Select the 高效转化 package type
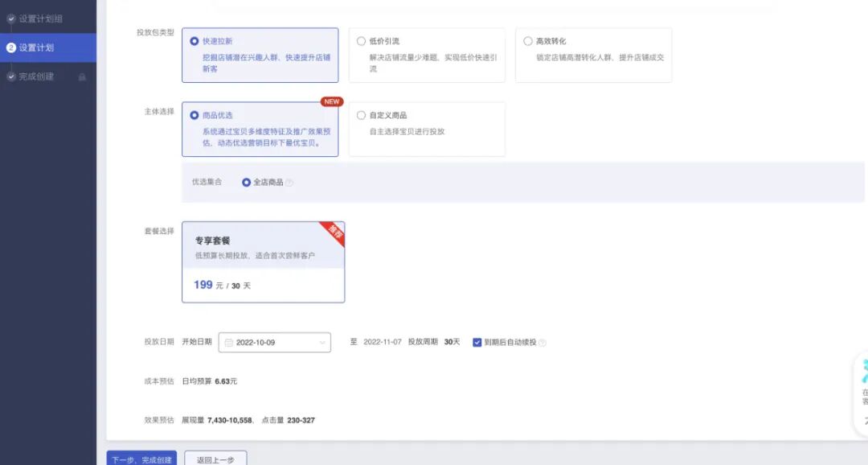Image resolution: width=868 pixels, height=465 pixels. point(527,40)
